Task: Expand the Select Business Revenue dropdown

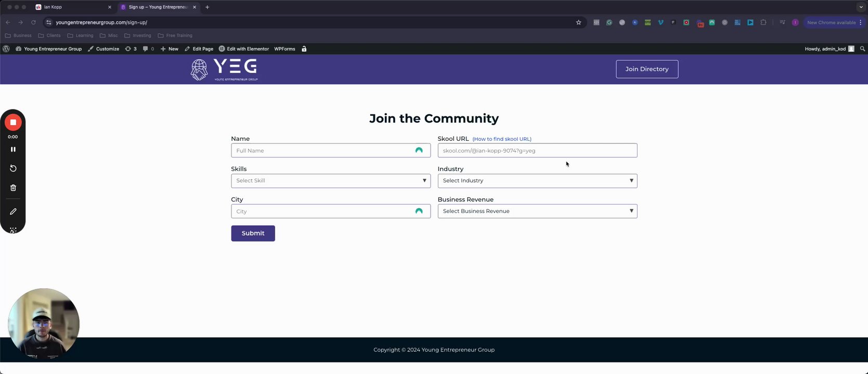Action: tap(537, 211)
